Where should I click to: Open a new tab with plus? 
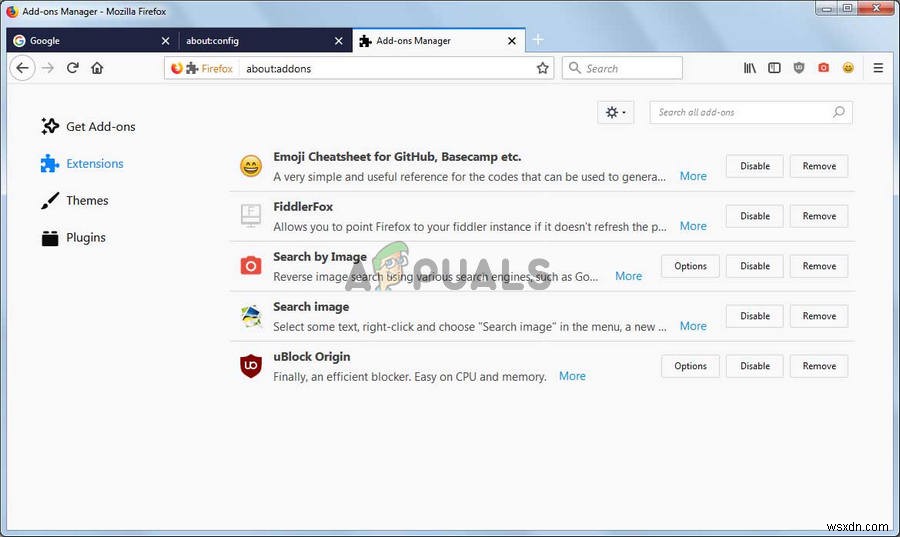pyautogui.click(x=538, y=40)
